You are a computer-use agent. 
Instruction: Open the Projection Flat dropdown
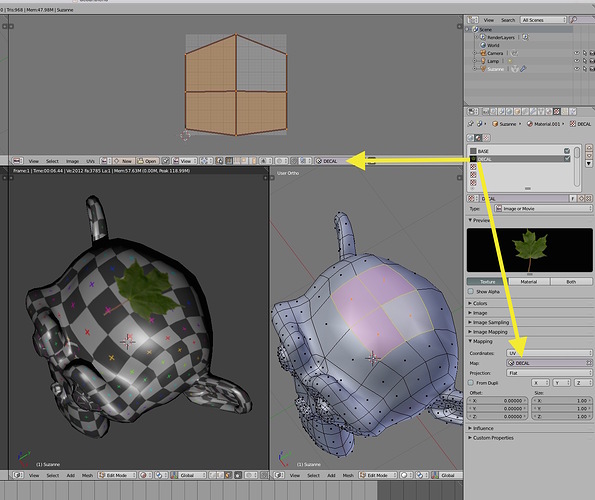[x=549, y=373]
